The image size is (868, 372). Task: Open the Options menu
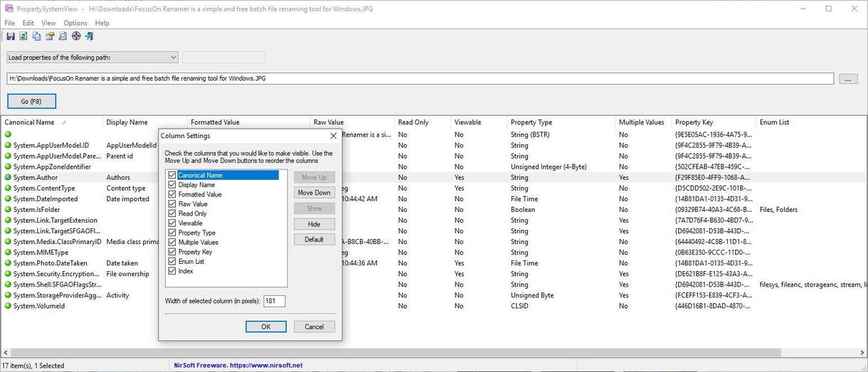[x=75, y=23]
